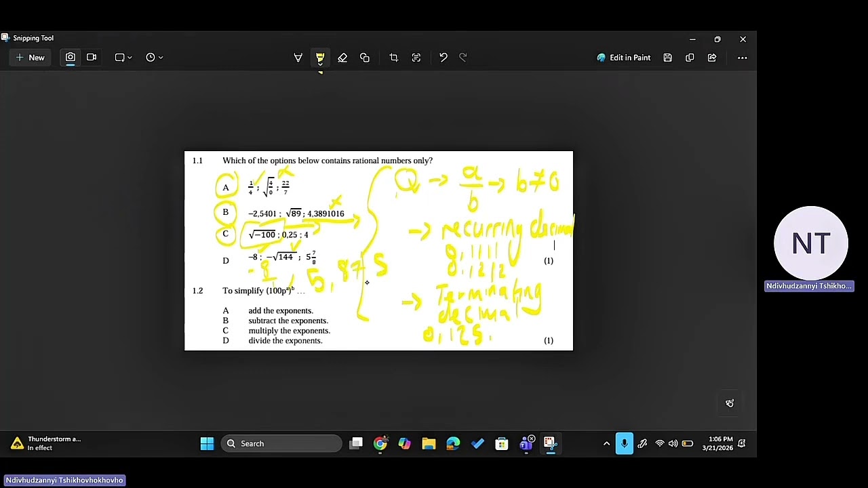Screen dimensions: 868x488
Task: Start a new snip with New button
Action: pyautogui.click(x=30, y=58)
